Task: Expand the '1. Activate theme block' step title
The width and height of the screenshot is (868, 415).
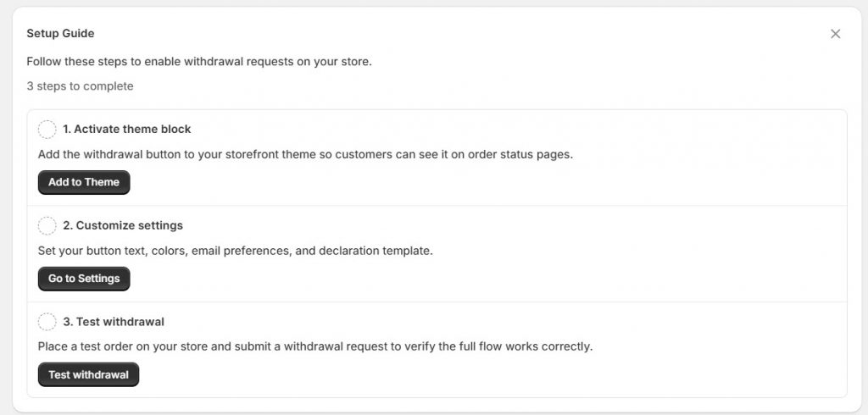Action: [126, 130]
